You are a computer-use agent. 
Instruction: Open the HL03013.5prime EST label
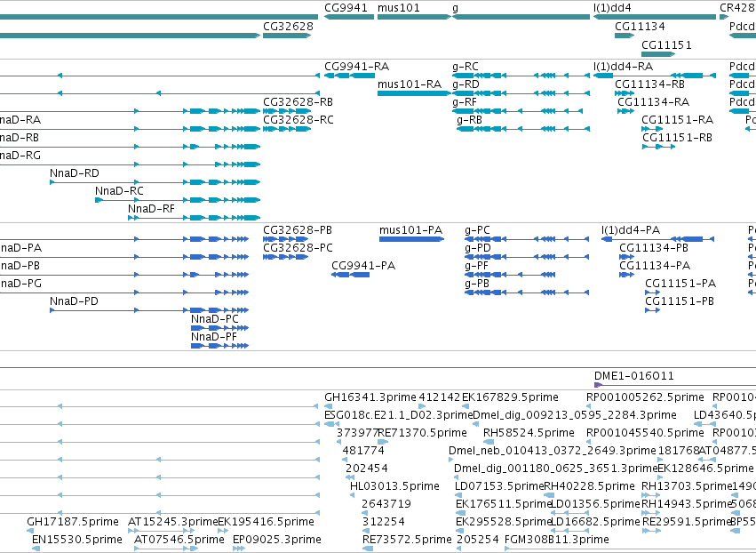coord(394,486)
